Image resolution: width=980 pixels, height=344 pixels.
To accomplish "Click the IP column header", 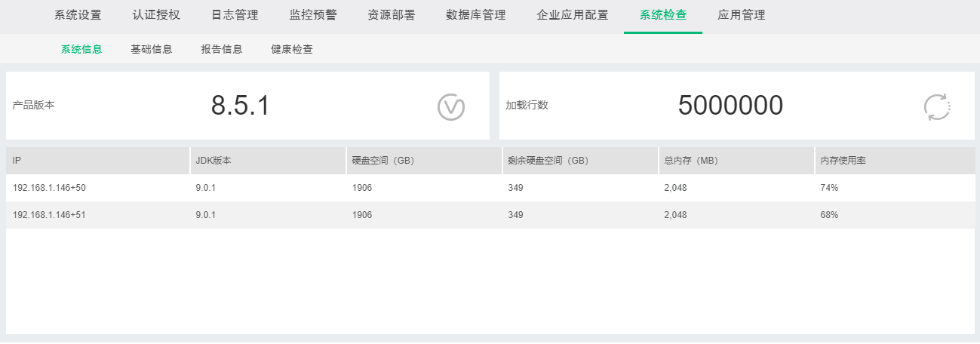I will click(17, 161).
